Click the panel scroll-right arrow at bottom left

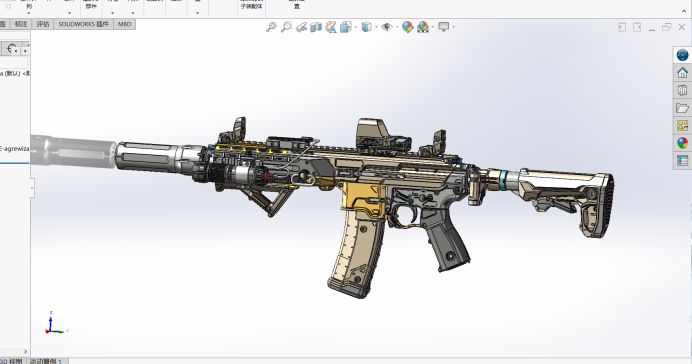point(25,352)
